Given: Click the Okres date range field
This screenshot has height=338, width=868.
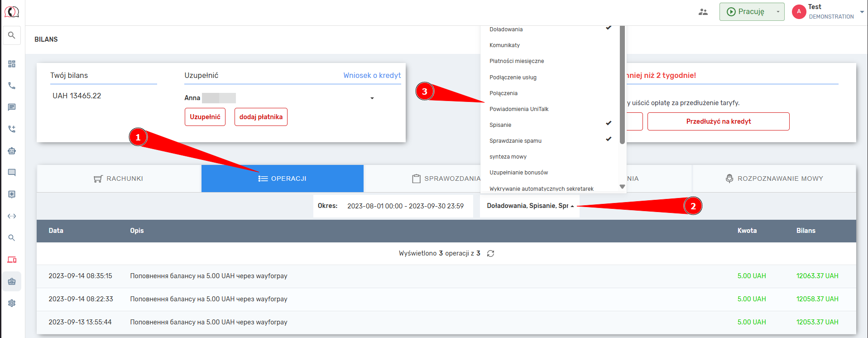Looking at the screenshot, I should click(405, 206).
